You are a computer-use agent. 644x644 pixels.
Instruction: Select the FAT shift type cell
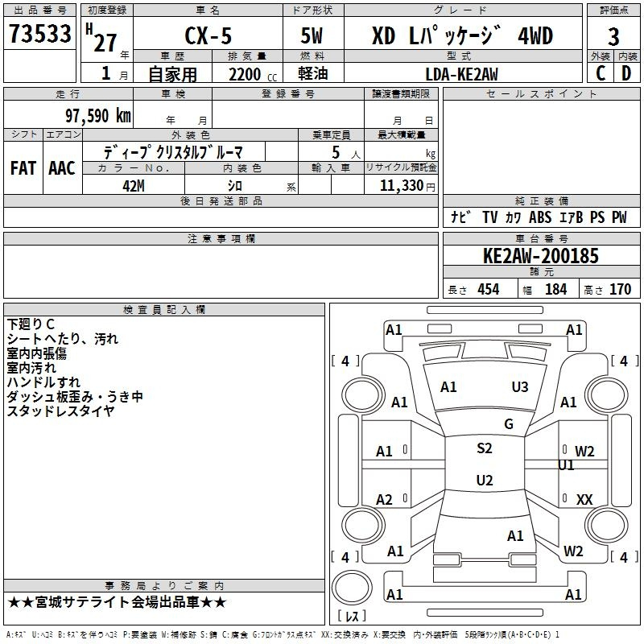23,167
